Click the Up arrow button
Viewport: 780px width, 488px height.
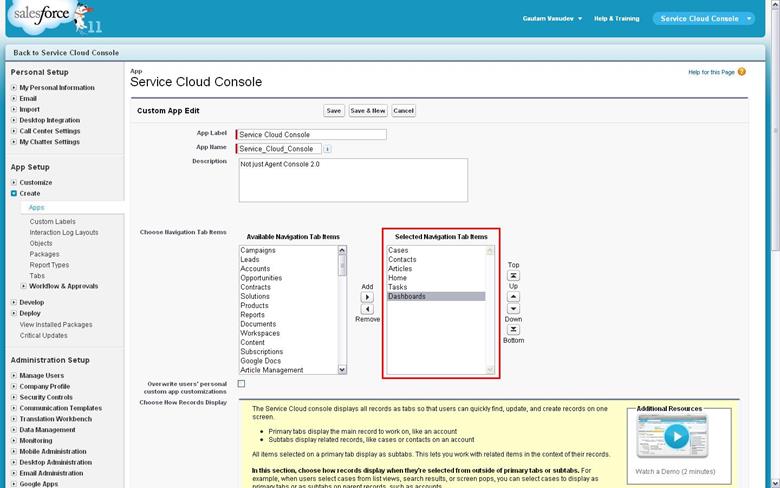click(x=513, y=297)
